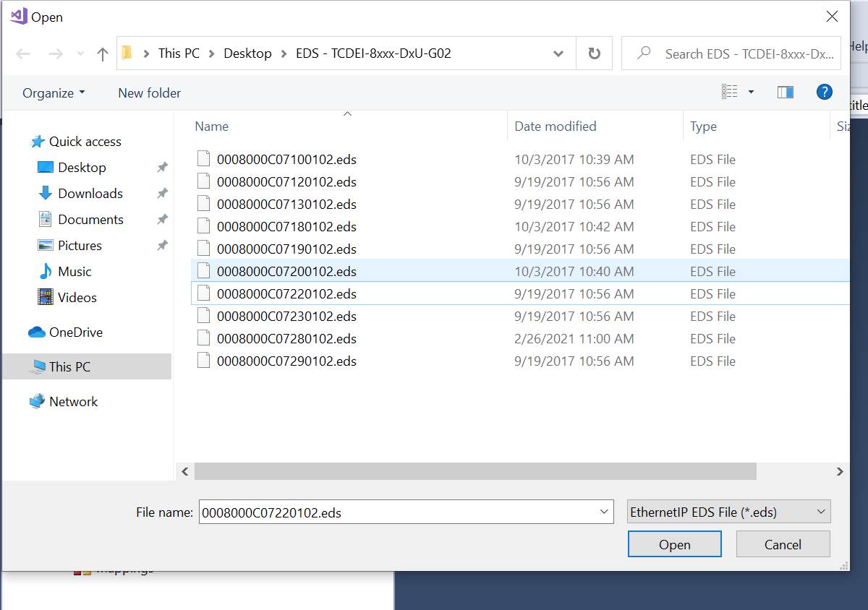The height and width of the screenshot is (610, 868).
Task: Go up one folder level
Action: pos(102,53)
